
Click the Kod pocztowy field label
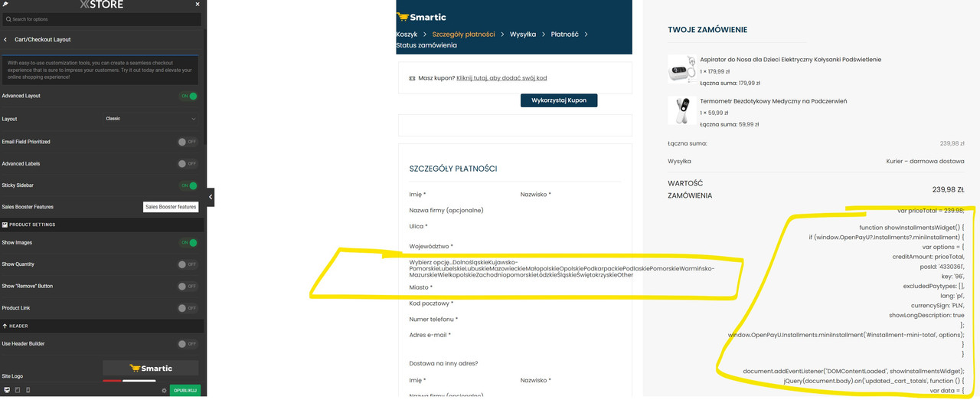pos(431,303)
